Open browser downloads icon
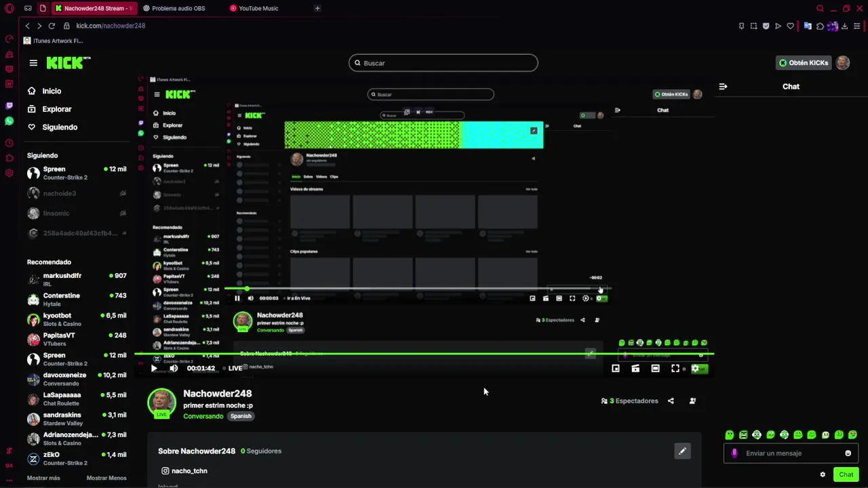 pyautogui.click(x=844, y=26)
